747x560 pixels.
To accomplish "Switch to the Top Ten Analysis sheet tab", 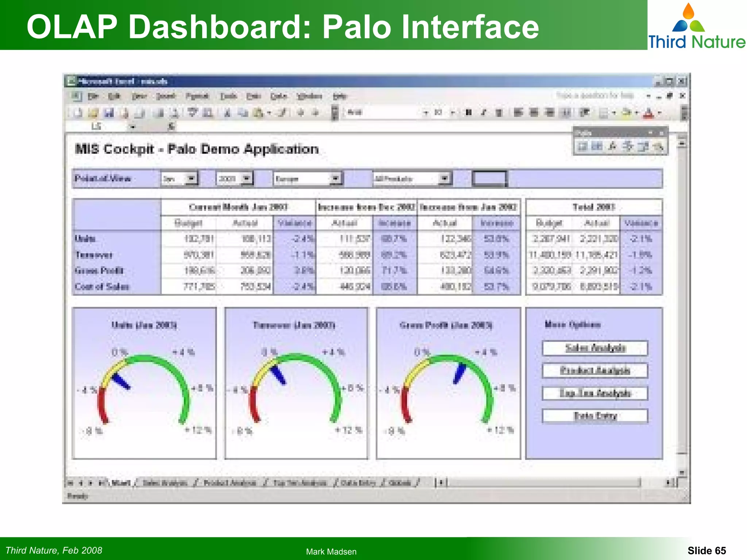I will pyautogui.click(x=300, y=483).
